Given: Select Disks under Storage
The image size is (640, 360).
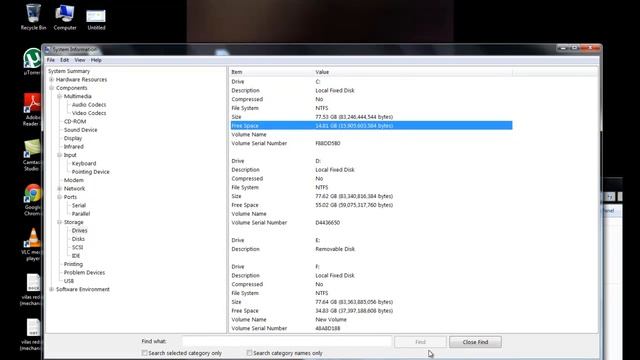Looking at the screenshot, I should click(78, 239).
